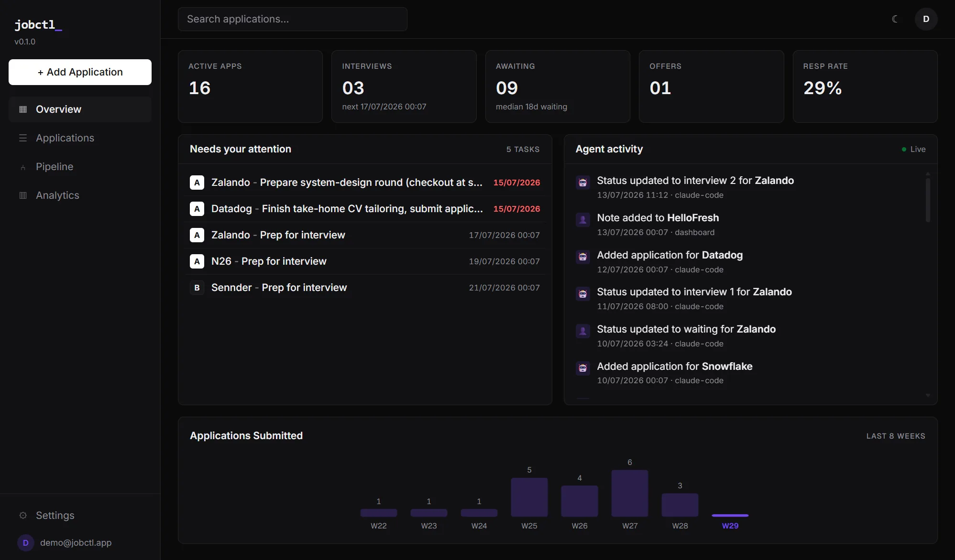Viewport: 955px width, 560px height.
Task: Select the highlighted W29 bar
Action: 730,516
